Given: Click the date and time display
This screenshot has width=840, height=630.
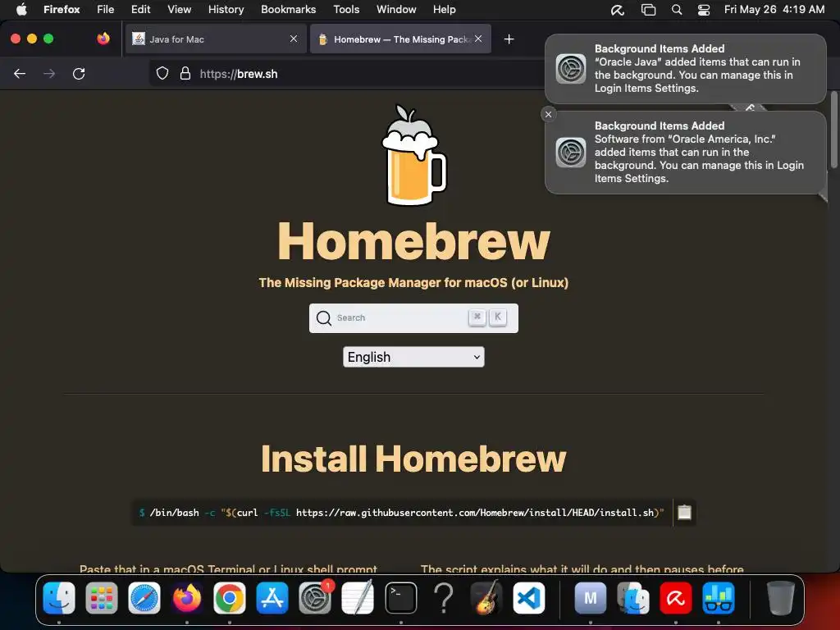Looking at the screenshot, I should pos(774,10).
